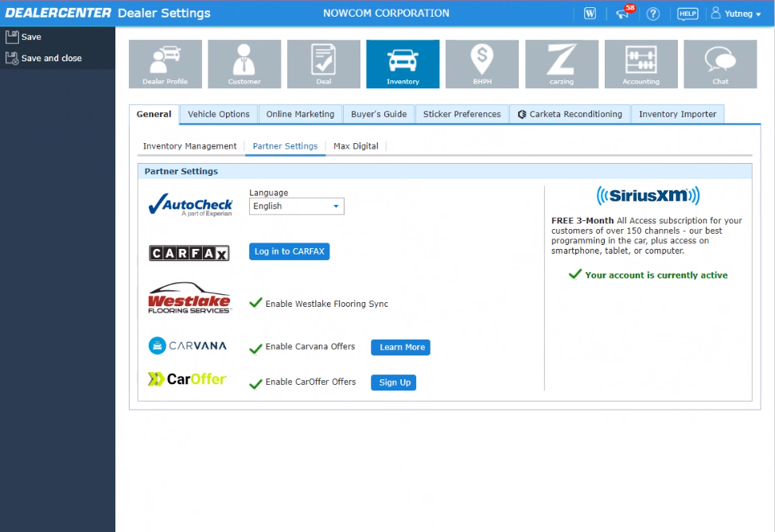Open the Accounting settings tile
The image size is (775, 532).
coord(641,64)
